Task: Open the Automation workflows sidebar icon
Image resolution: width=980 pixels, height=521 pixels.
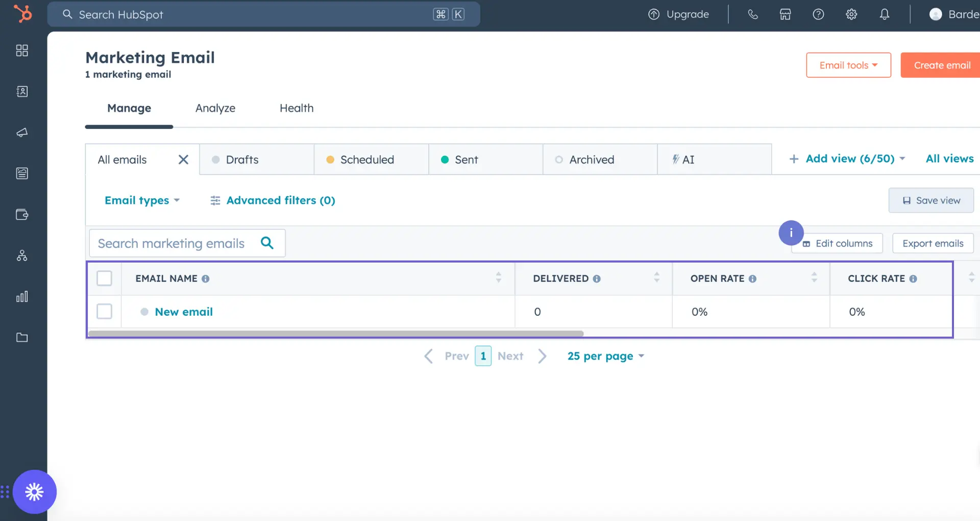Action: tap(22, 255)
